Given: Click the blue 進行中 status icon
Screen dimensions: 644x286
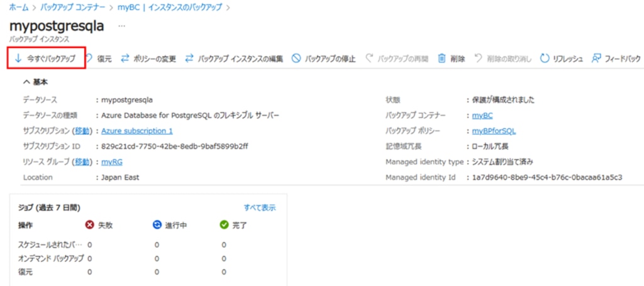Looking at the screenshot, I should [157, 225].
